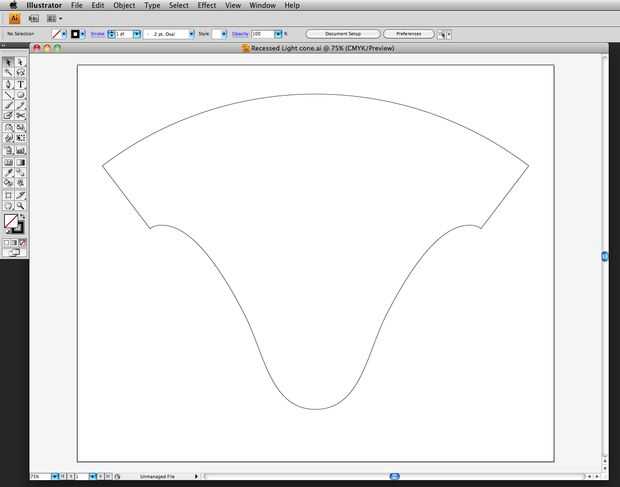Change the screen mode button
This screenshot has width=620, height=487.
tap(14, 253)
